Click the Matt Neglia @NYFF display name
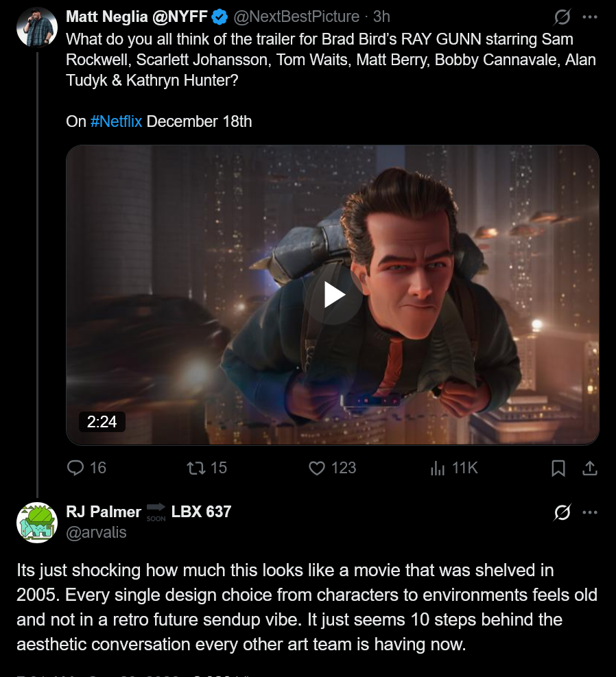Viewport: 616px width, 677px height. tap(137, 16)
